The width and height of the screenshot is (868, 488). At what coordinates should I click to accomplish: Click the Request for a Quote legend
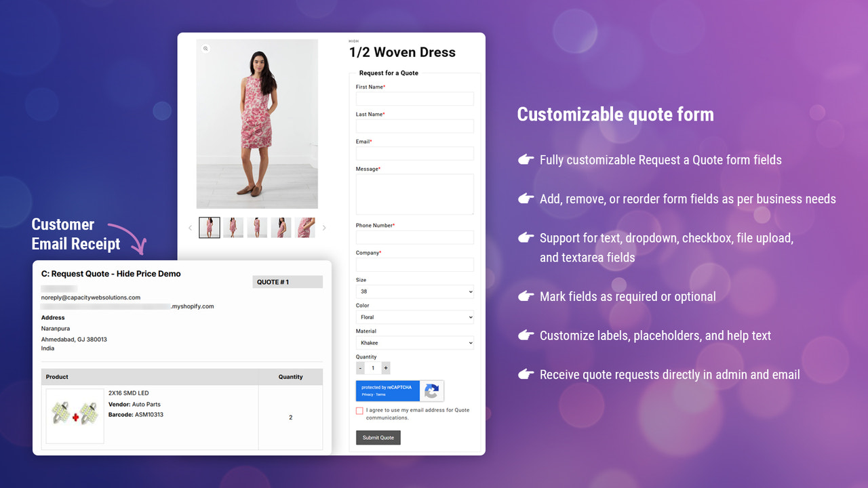point(389,73)
